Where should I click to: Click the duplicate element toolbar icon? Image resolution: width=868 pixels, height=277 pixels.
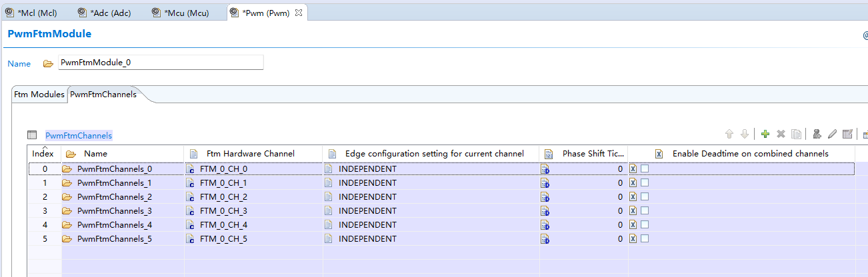point(796,135)
